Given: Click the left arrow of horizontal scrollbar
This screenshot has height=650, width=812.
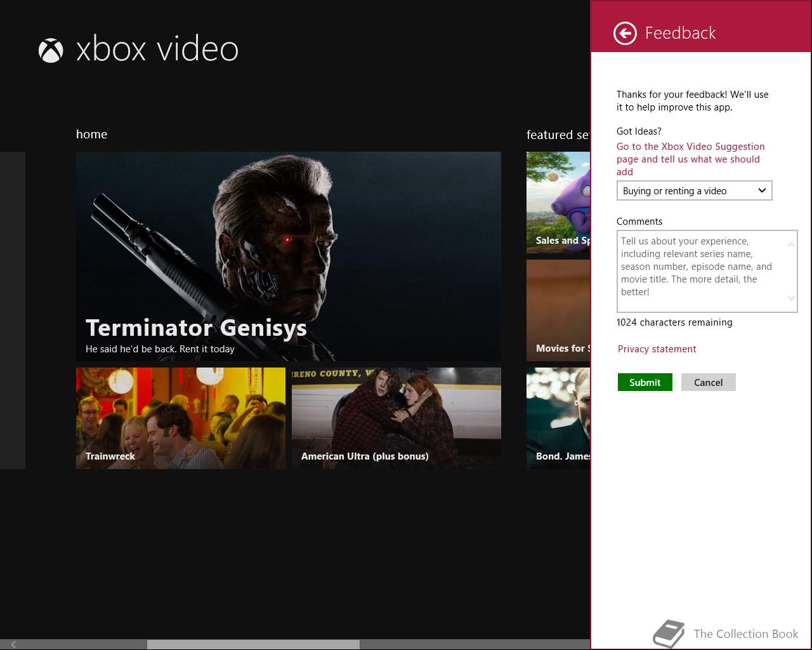Looking at the screenshot, I should point(13,644).
